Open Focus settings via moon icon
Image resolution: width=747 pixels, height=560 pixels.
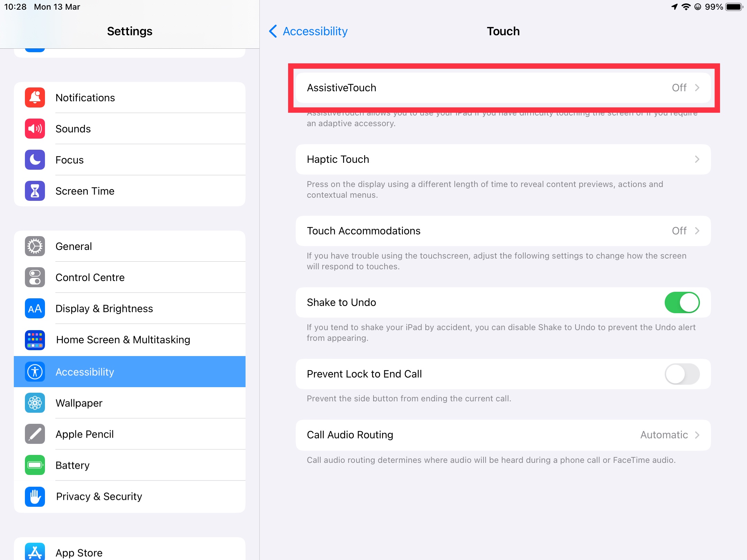point(35,160)
